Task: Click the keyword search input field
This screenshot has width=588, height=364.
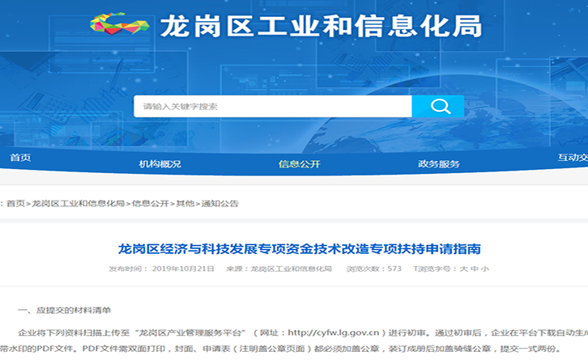Action: tap(272, 107)
